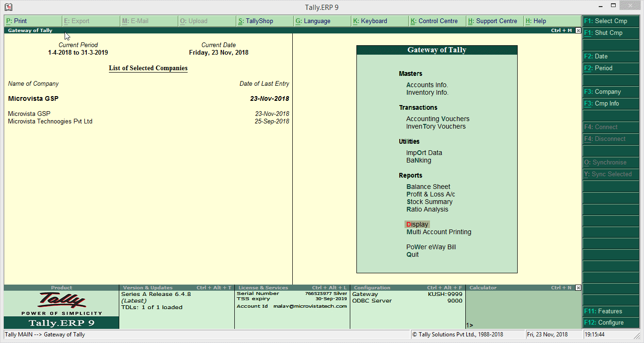The image size is (644, 343).
Task: Select Import Data under Utilities
Action: (424, 153)
